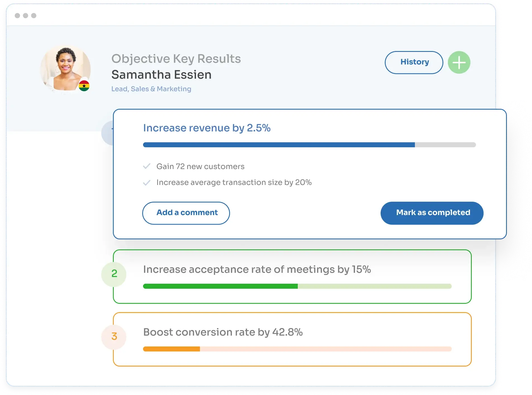This screenshot has height=395, width=532.
Task: Click the Add a comment button
Action: tap(186, 213)
